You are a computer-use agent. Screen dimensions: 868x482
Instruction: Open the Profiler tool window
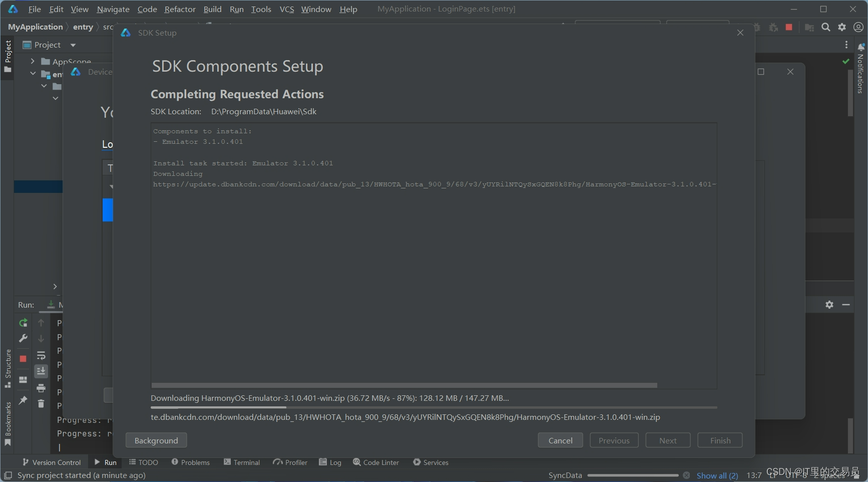pyautogui.click(x=290, y=462)
